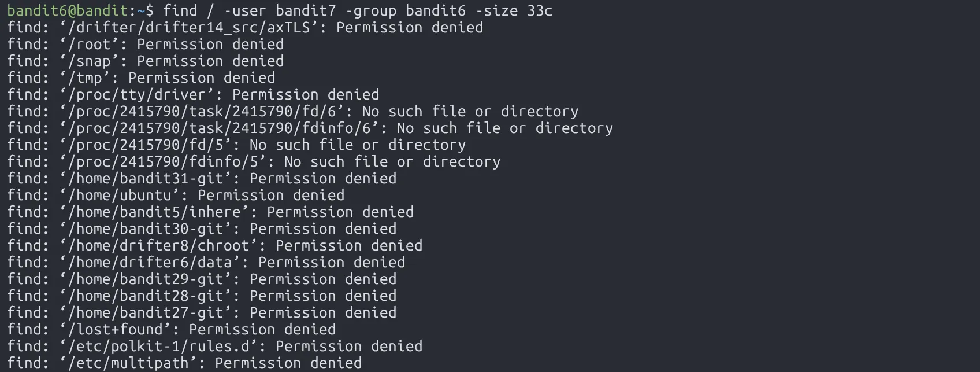The image size is (980, 372).
Task: Click the '/home/bandit5/inhere' path
Action: 158,212
